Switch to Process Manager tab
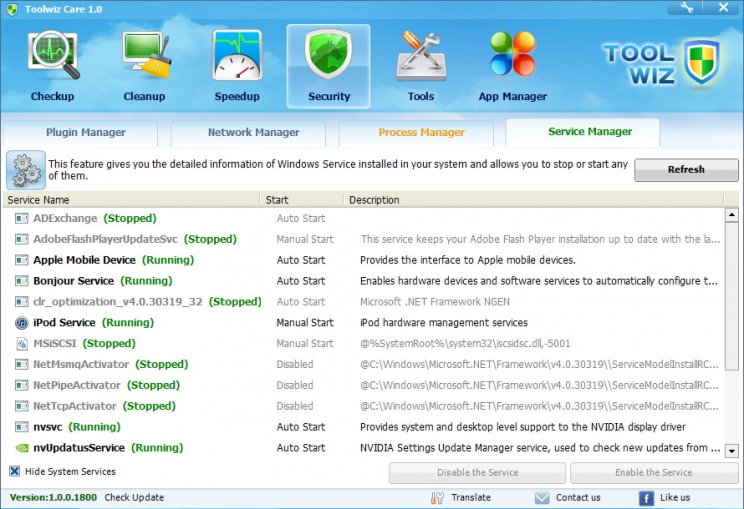The height and width of the screenshot is (509, 744). pos(417,133)
